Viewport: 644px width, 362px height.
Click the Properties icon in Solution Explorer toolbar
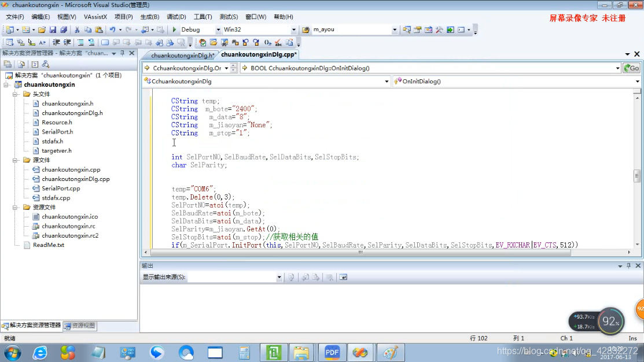coord(8,64)
